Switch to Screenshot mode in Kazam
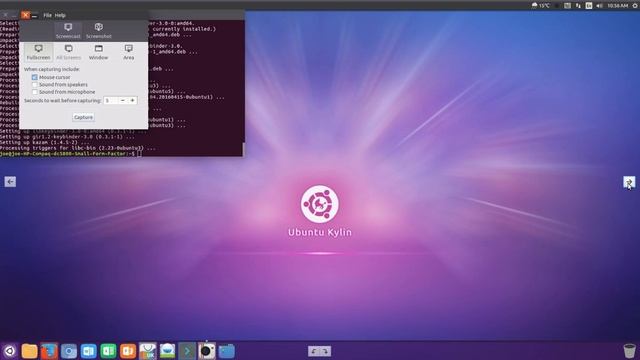 pos(98,31)
